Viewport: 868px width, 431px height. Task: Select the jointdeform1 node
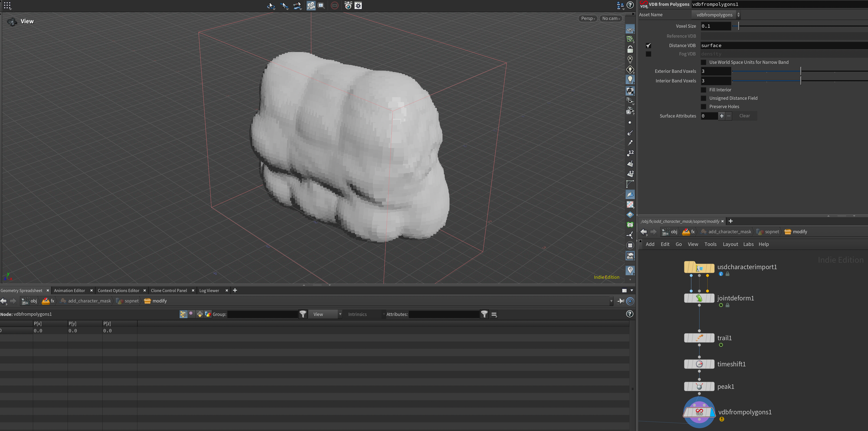699,298
